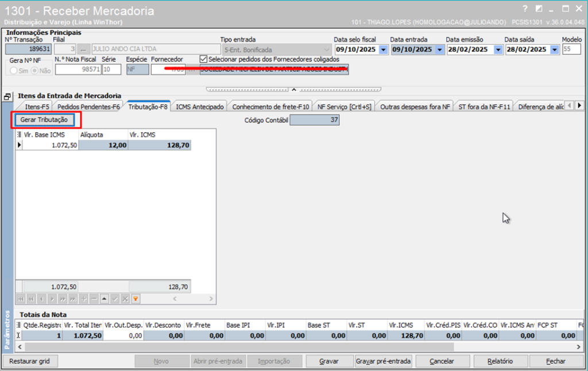Viewport: 588px width, 371px height.
Task: Click the edit-record up arrow in grid navigator
Action: click(104, 299)
